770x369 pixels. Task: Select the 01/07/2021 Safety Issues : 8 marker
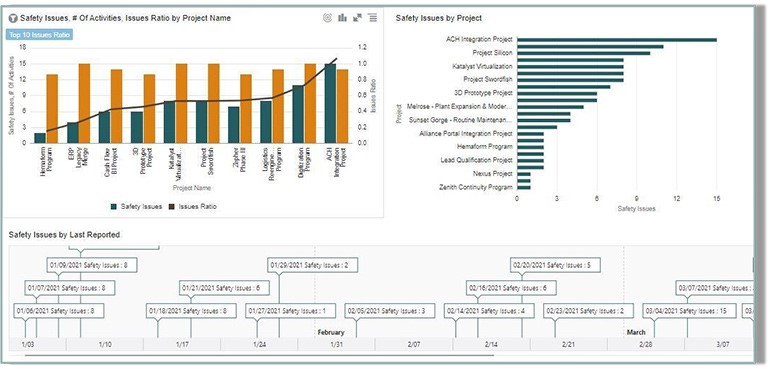(70, 288)
